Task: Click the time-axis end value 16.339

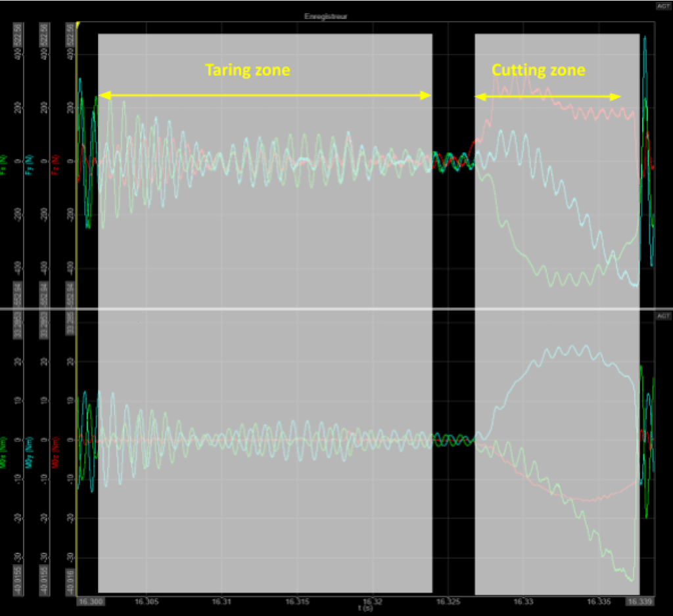Action: click(x=639, y=602)
